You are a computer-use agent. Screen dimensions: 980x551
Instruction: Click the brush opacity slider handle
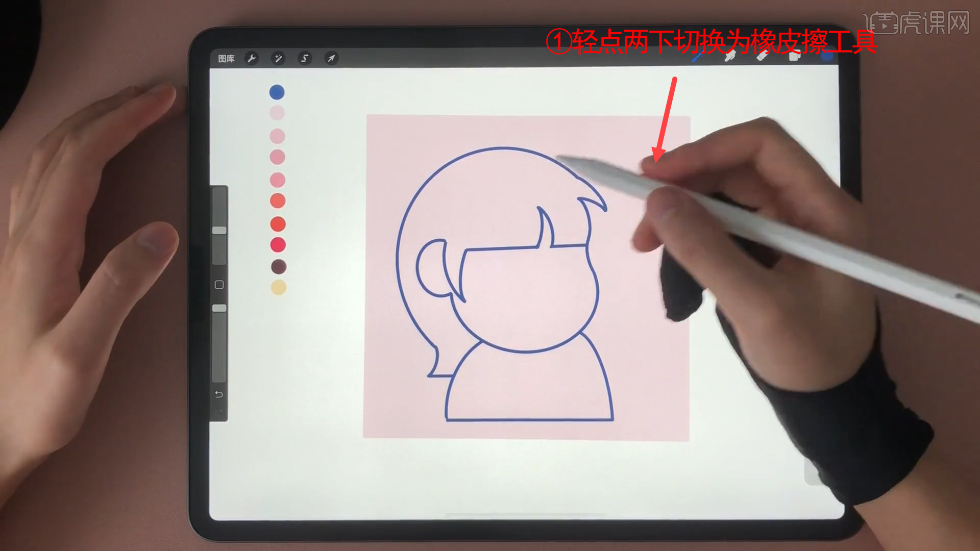click(219, 308)
